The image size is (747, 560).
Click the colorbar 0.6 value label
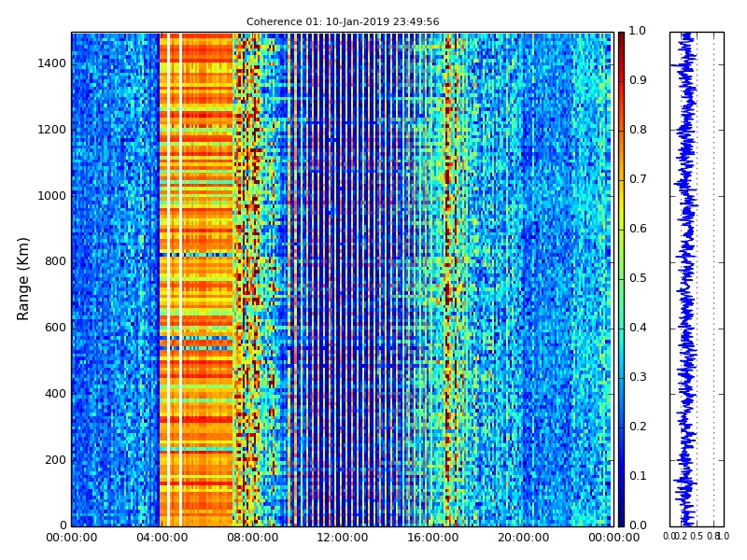click(638, 229)
